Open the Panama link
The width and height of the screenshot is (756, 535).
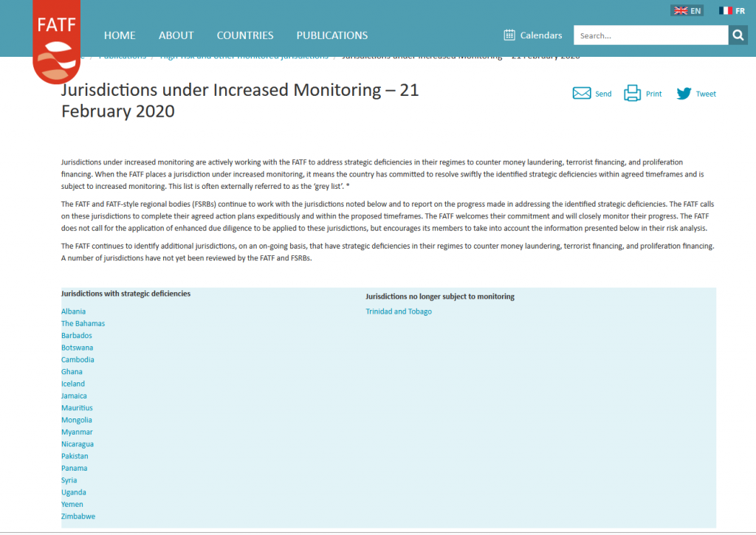pos(75,468)
